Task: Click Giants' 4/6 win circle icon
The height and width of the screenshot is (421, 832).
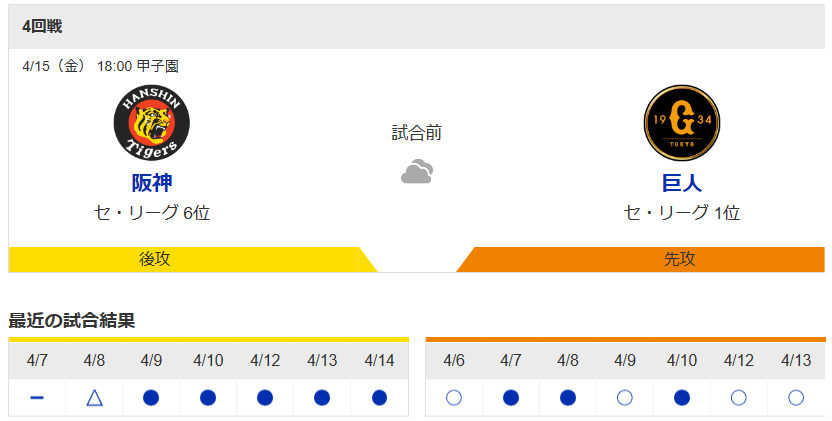Action: (x=454, y=398)
